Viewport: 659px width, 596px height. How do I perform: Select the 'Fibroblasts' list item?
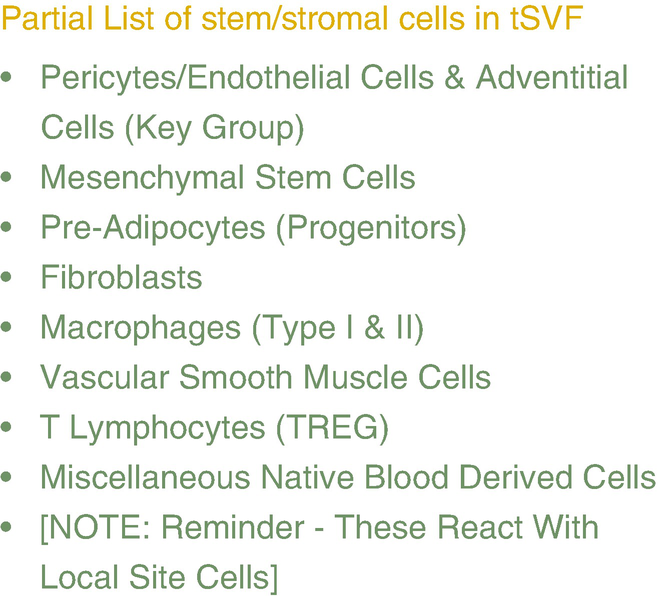click(x=121, y=277)
